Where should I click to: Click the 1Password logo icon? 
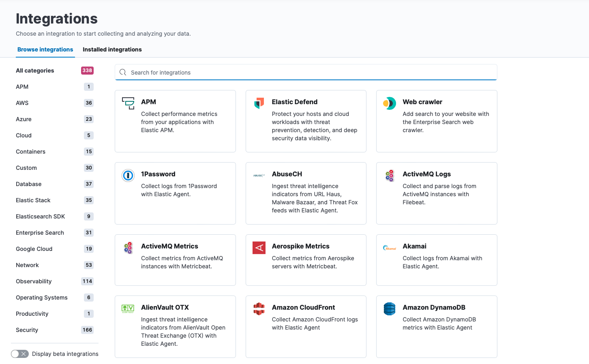pos(128,176)
